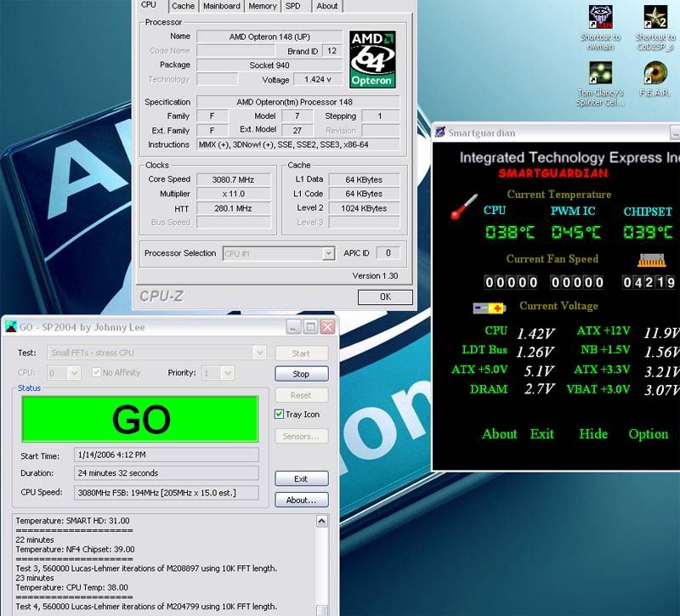Click the Voltage value 1.424 v

(318, 79)
